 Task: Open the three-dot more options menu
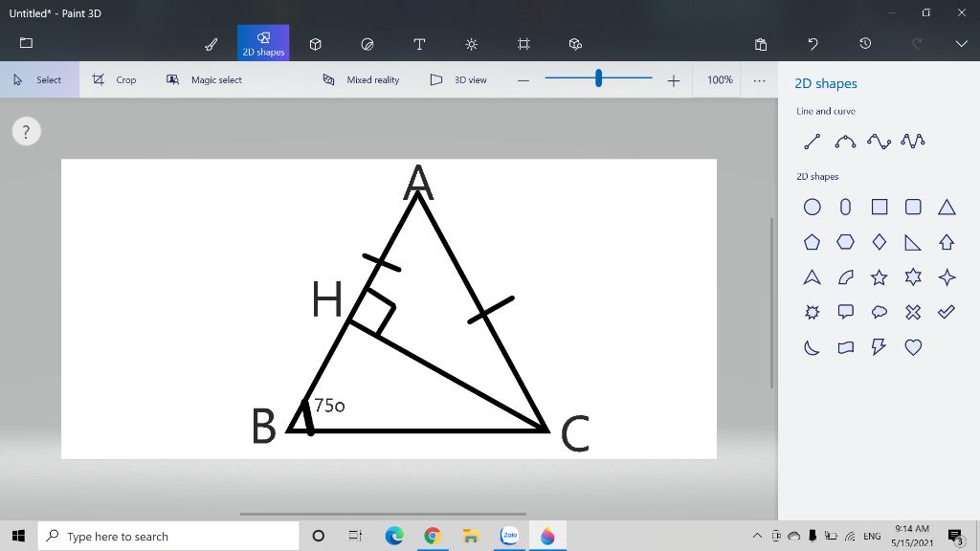[x=759, y=80]
